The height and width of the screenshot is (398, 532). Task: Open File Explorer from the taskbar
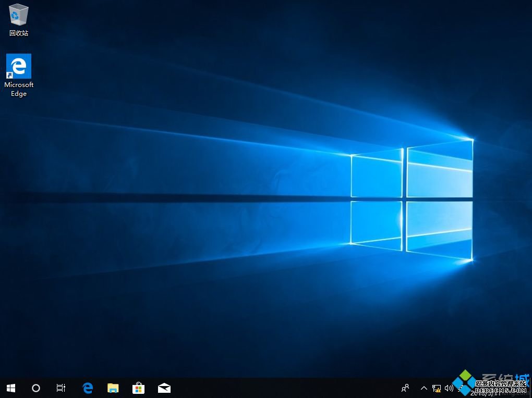click(x=113, y=388)
